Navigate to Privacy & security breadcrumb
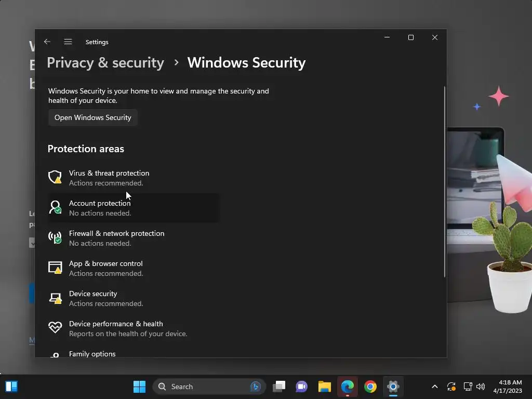The width and height of the screenshot is (532, 399). [105, 63]
